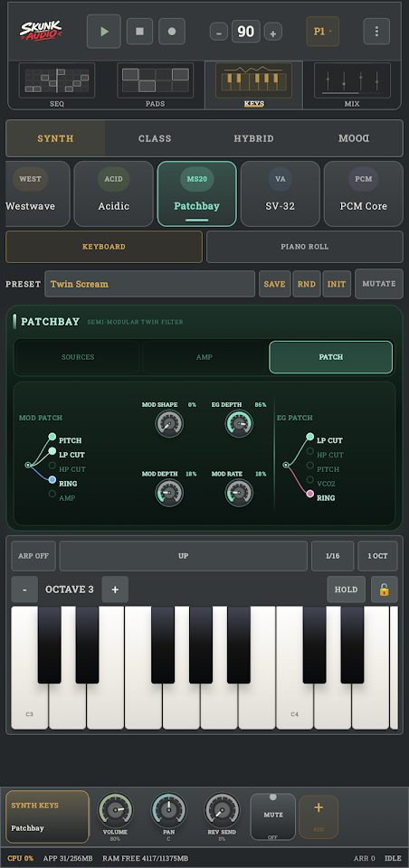
Task: Open the Twin Scream preset field
Action: click(149, 284)
